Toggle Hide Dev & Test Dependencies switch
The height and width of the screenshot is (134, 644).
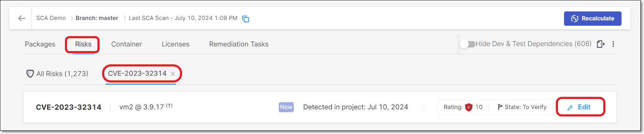[468, 44]
